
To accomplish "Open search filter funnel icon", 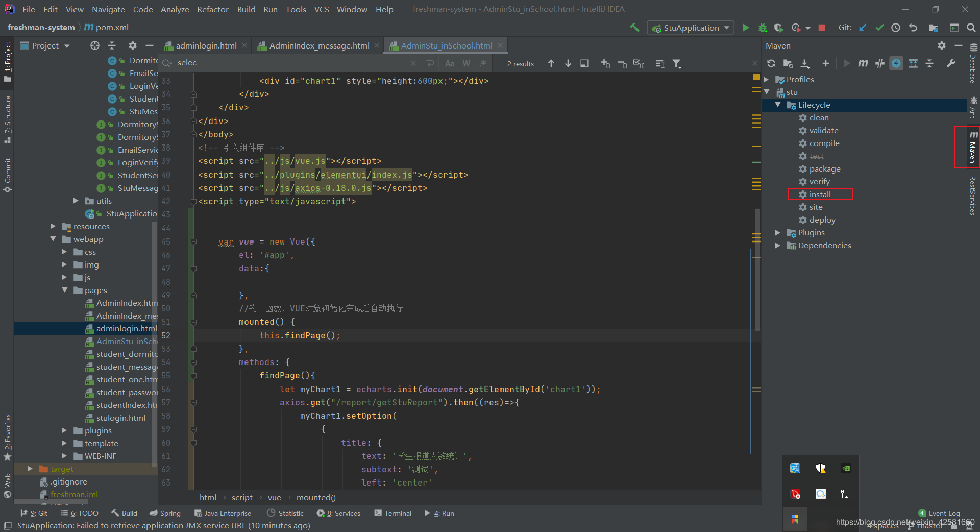I will click(x=677, y=63).
